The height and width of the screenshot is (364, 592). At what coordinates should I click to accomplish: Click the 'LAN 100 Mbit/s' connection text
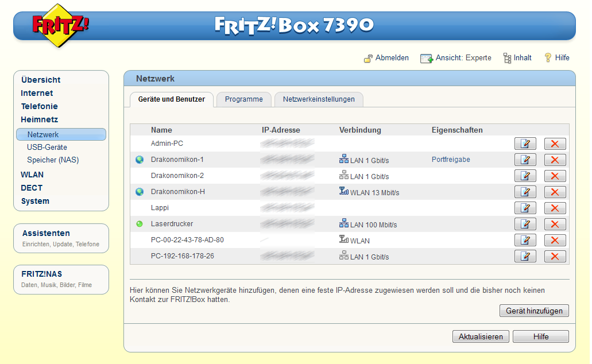click(x=373, y=224)
